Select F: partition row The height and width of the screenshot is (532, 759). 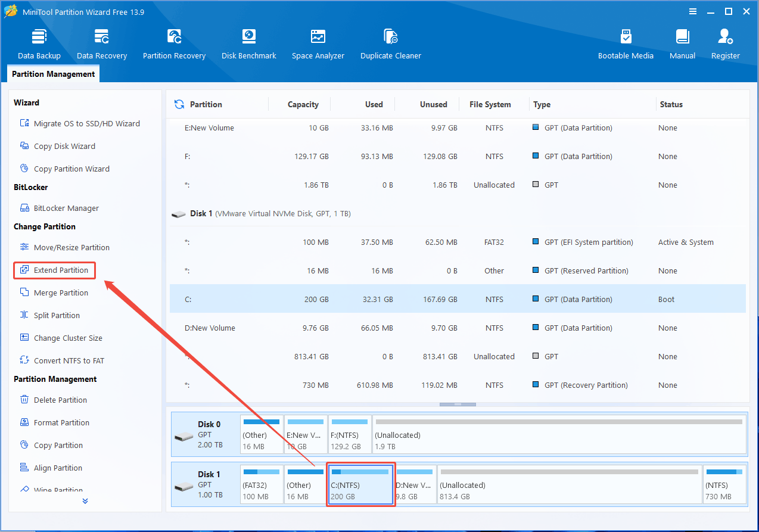tap(458, 156)
